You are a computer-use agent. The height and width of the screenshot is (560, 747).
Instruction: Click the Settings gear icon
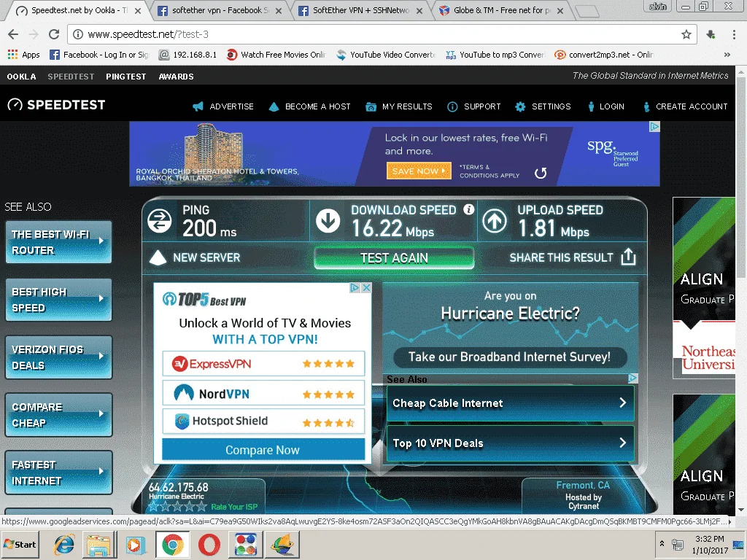click(520, 106)
